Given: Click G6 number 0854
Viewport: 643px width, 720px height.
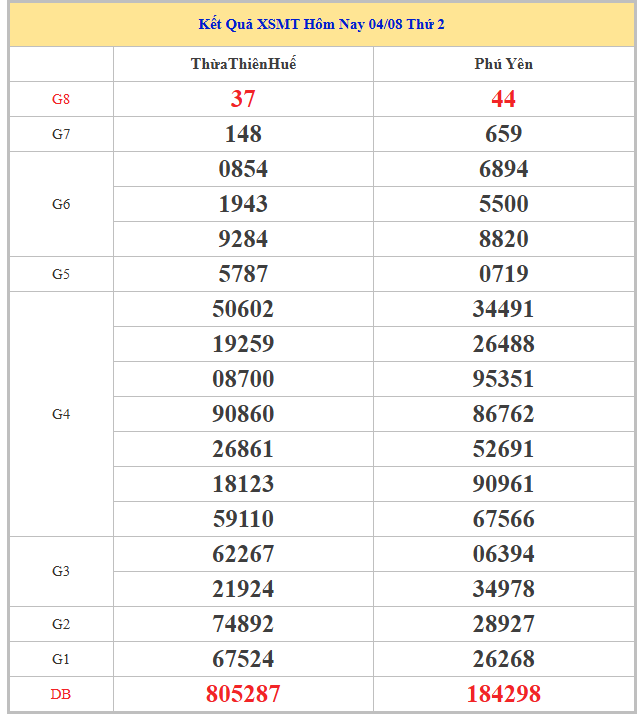Looking at the screenshot, I should (x=243, y=169).
